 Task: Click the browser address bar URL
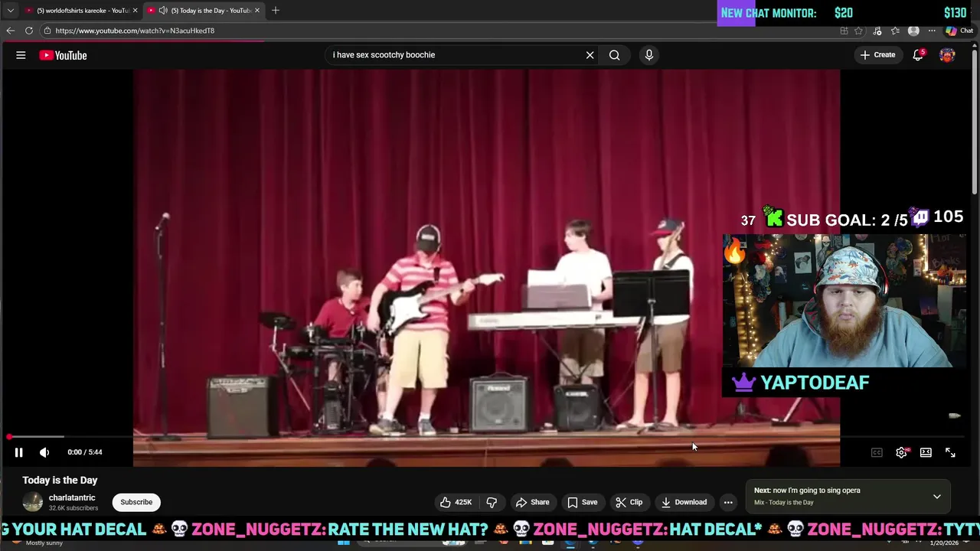point(135,31)
